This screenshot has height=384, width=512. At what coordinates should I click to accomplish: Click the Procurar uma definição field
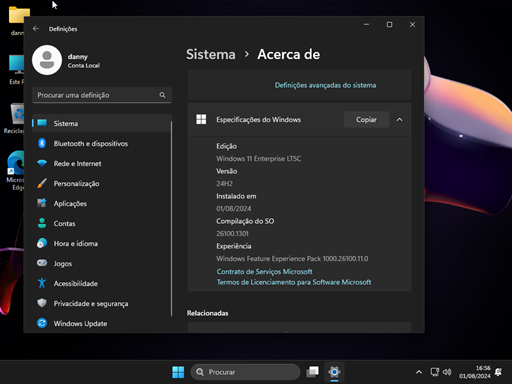click(x=102, y=95)
